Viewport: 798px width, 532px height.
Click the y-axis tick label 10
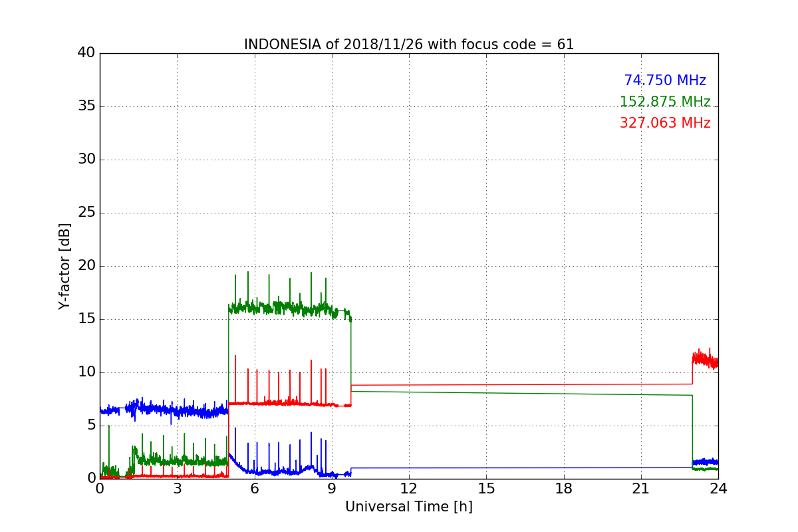86,372
